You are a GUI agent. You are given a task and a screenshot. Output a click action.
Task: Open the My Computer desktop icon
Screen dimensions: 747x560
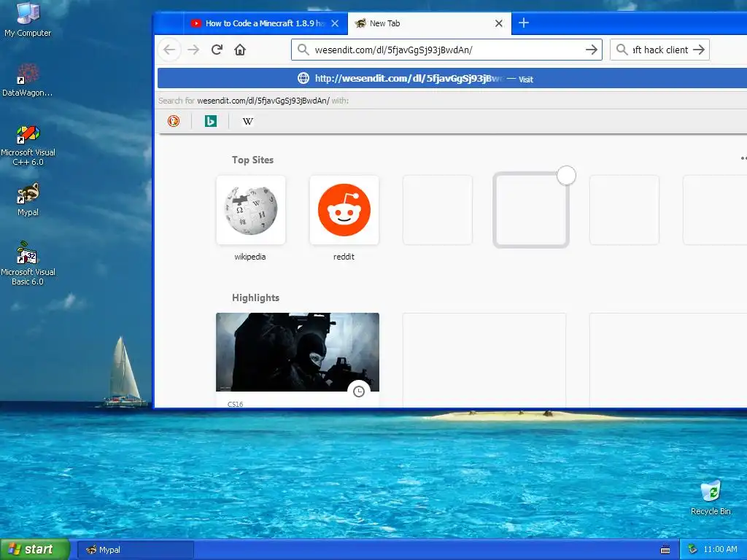pyautogui.click(x=28, y=19)
